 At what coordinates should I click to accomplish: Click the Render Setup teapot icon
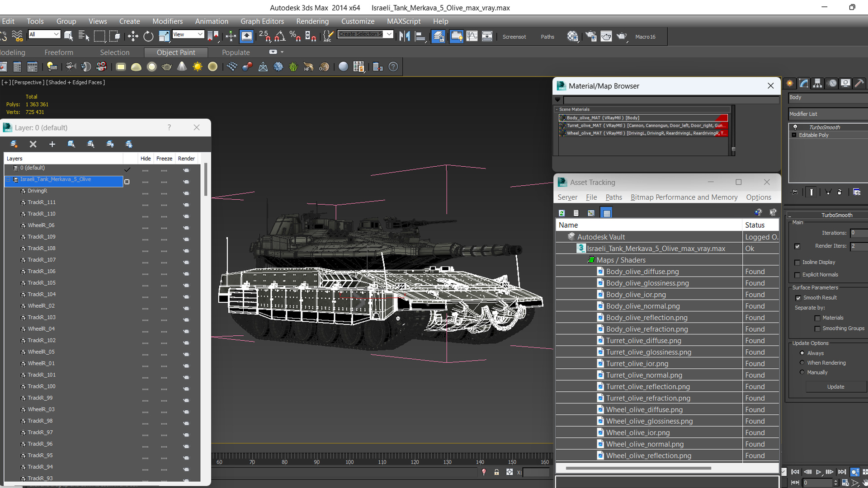pos(591,37)
